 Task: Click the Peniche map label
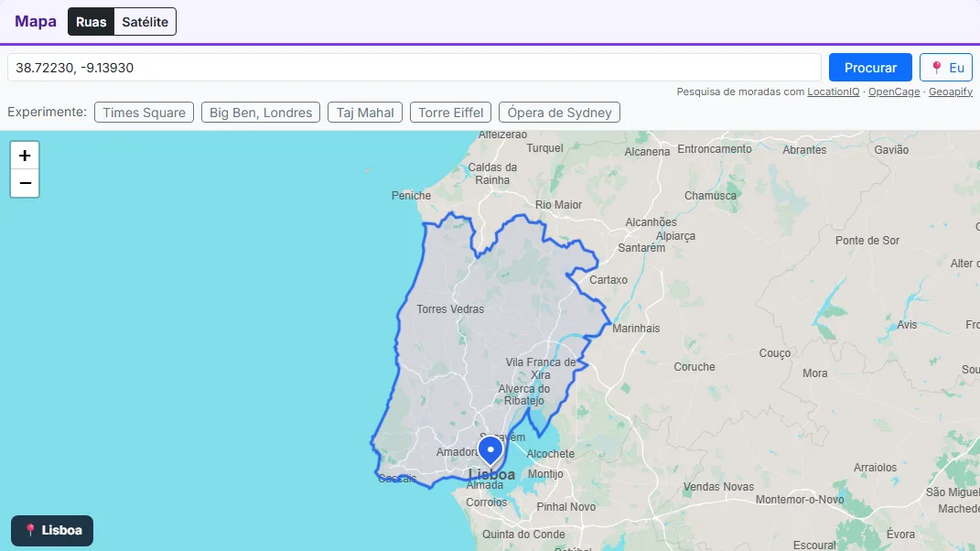[411, 196]
